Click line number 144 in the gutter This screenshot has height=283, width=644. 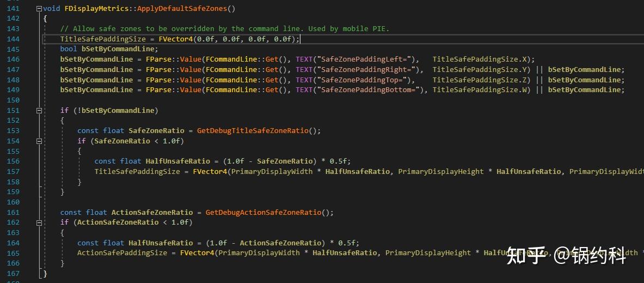coord(13,39)
